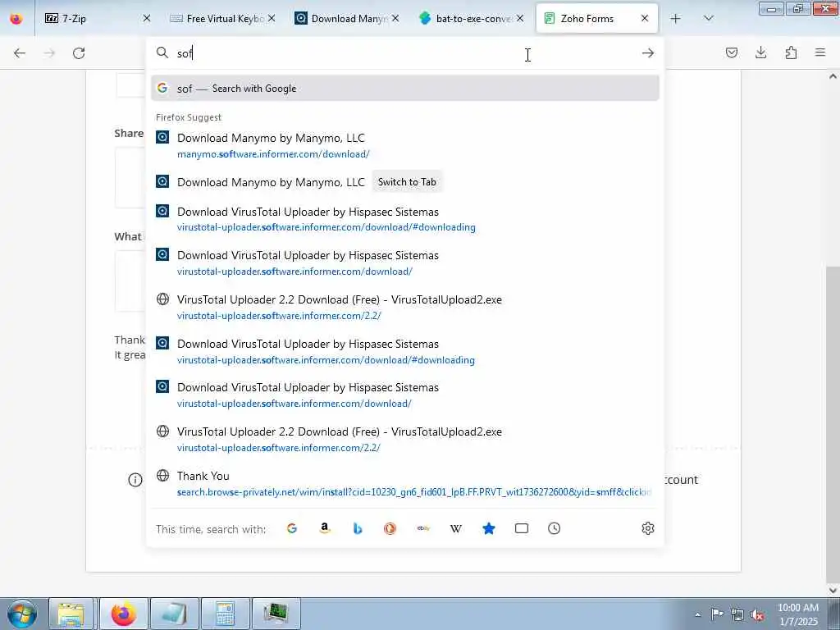Viewport: 840px width, 630px height.
Task: Open Windows Explorer from taskbar
Action: pos(71,614)
